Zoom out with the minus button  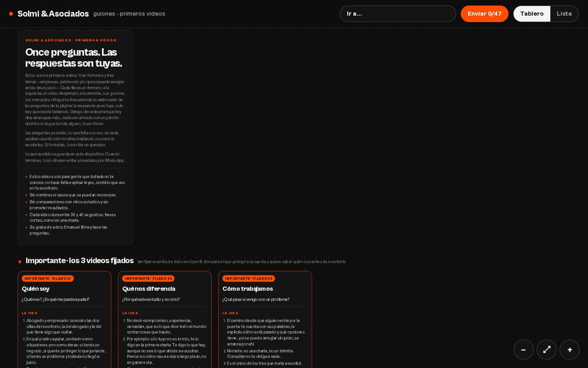coord(524,350)
